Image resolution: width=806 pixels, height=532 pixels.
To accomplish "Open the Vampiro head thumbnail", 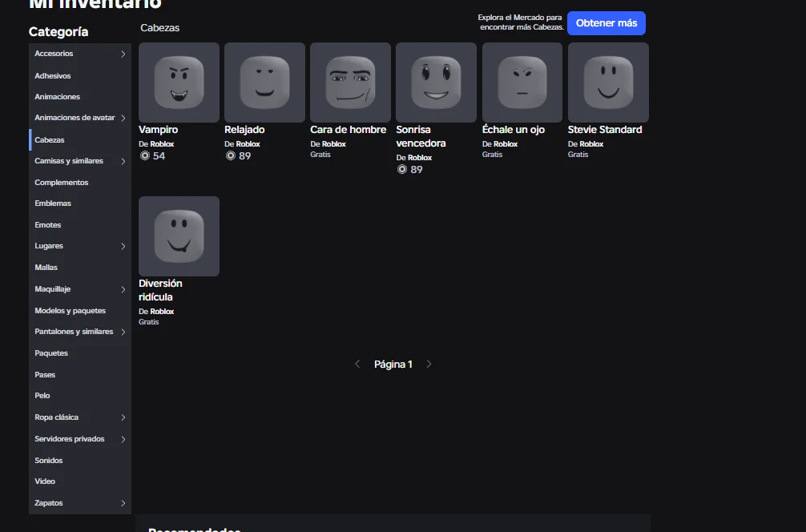I will pos(179,83).
